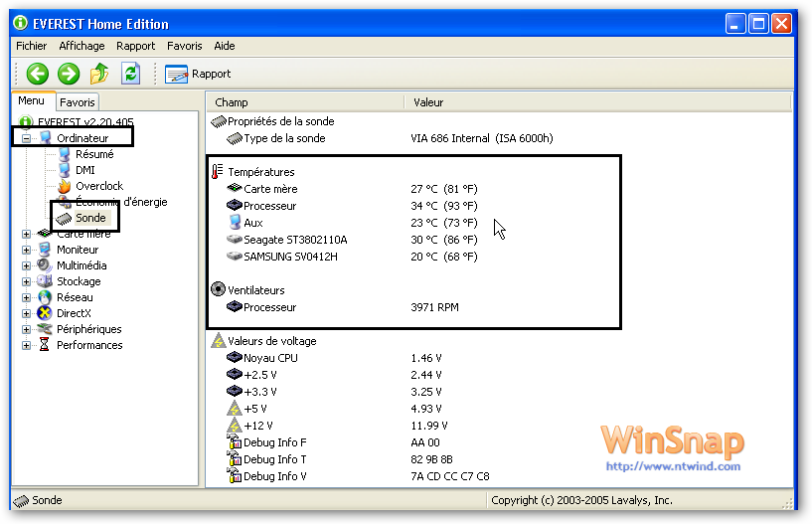Click the Copyright Lavalys status bar text

coord(581,501)
